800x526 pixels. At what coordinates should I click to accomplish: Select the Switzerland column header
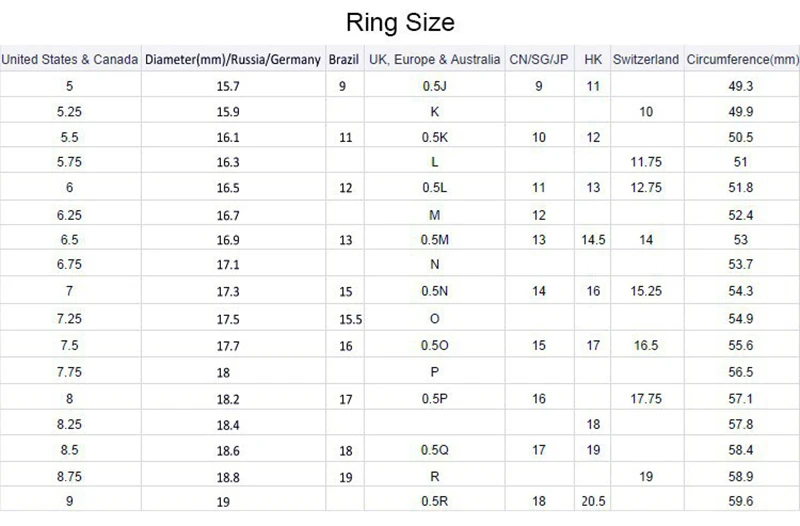point(646,60)
